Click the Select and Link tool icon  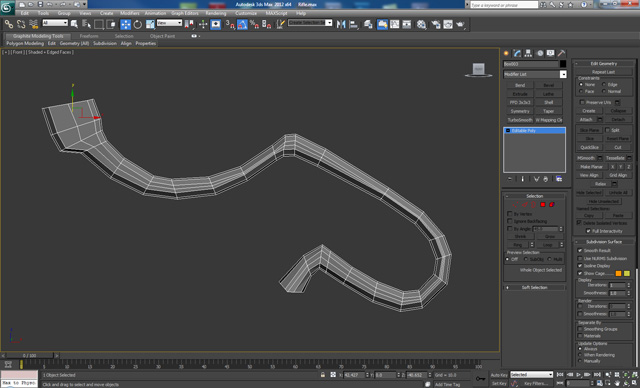[9, 24]
